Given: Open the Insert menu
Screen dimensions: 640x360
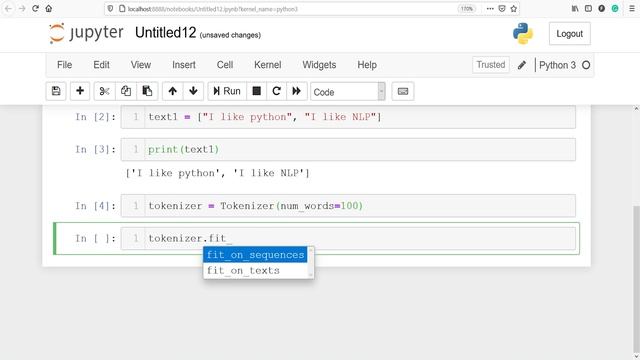Looking at the screenshot, I should pyautogui.click(x=184, y=65).
